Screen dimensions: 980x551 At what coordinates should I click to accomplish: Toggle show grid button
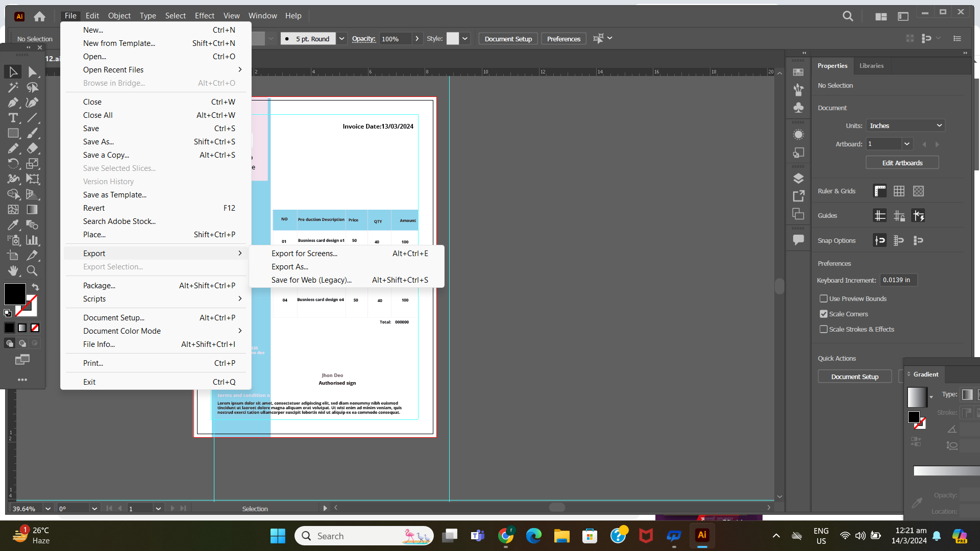tap(899, 191)
